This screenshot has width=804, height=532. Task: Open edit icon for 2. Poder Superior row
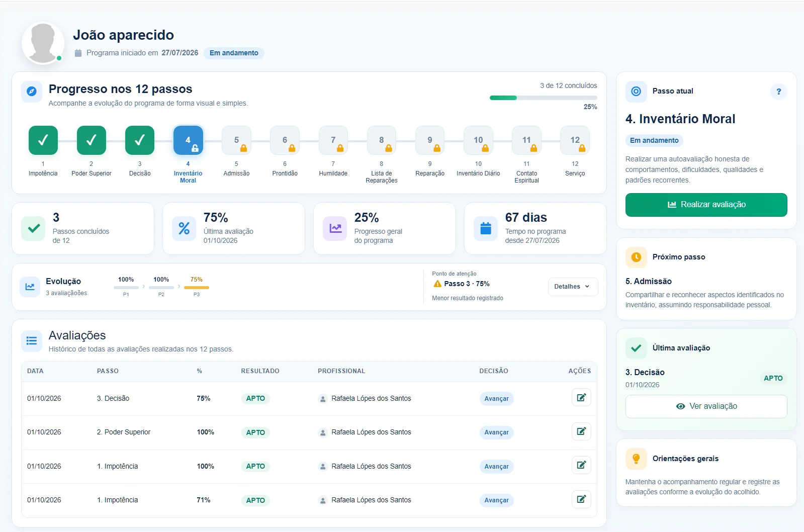pyautogui.click(x=581, y=431)
